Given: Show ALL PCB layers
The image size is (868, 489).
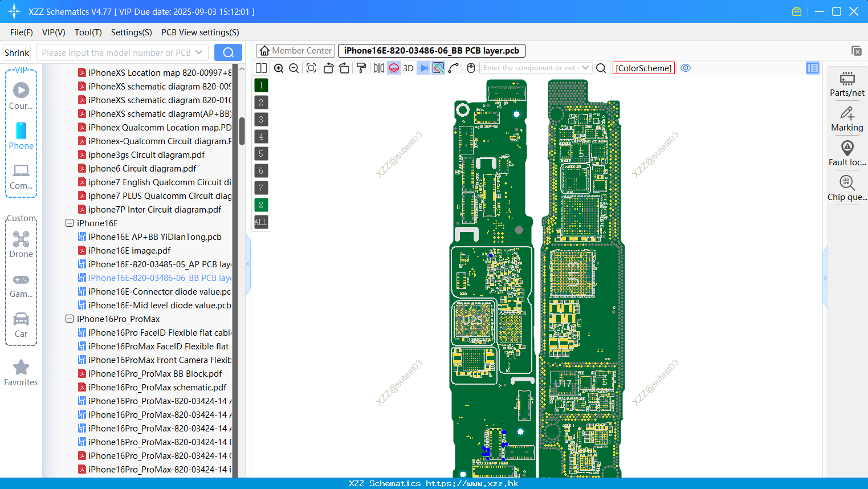Looking at the screenshot, I should tap(261, 222).
